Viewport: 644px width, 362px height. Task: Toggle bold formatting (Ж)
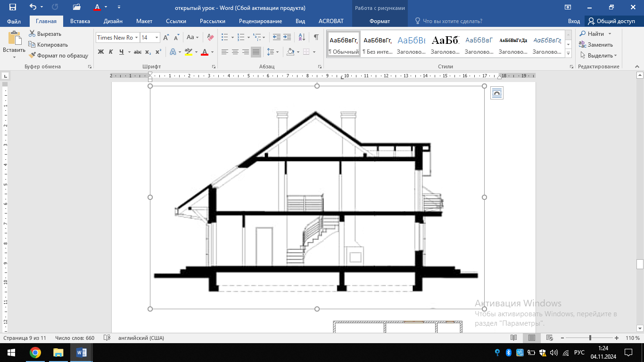click(100, 52)
